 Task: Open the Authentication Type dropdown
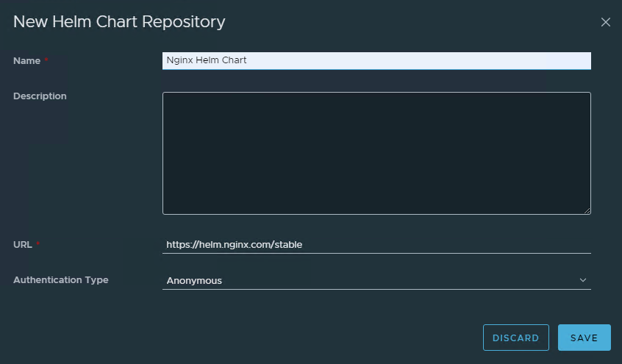click(376, 280)
